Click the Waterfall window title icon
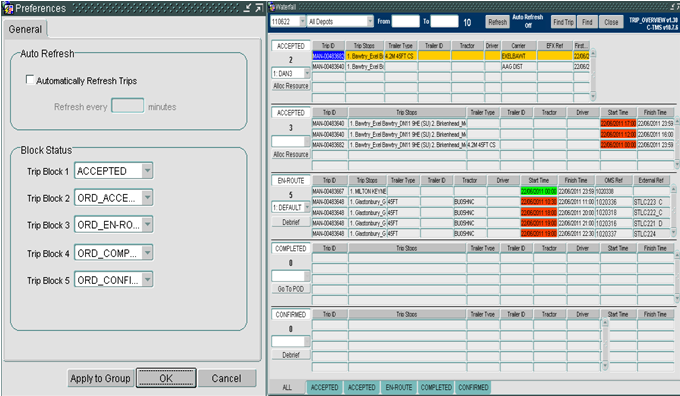 pos(272,7)
